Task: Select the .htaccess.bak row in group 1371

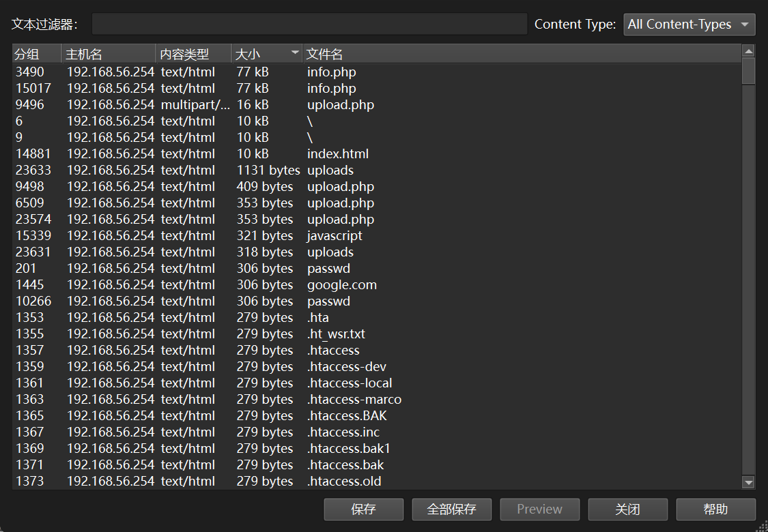Action: pos(377,465)
